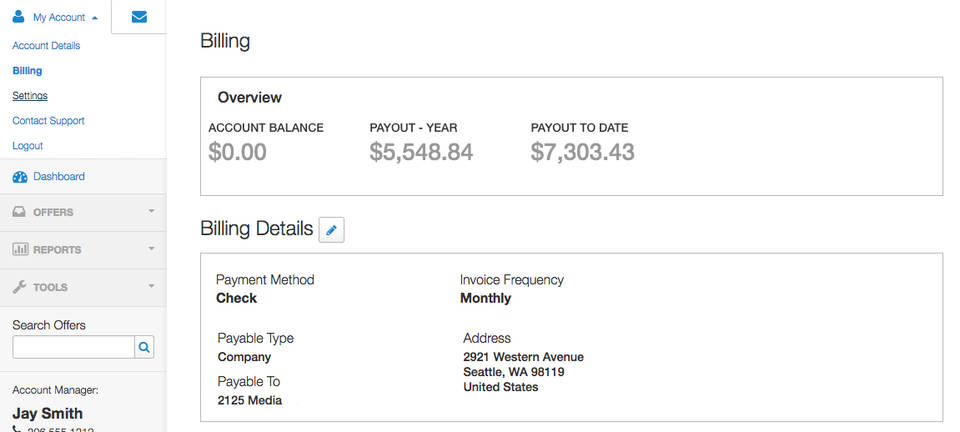Click the Tools wrench icon

pyautogui.click(x=20, y=287)
